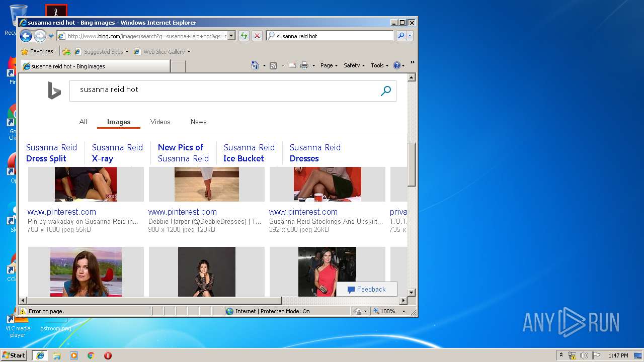The image size is (644, 362).
Task: Click the Help question mark icon
Action: (396, 65)
